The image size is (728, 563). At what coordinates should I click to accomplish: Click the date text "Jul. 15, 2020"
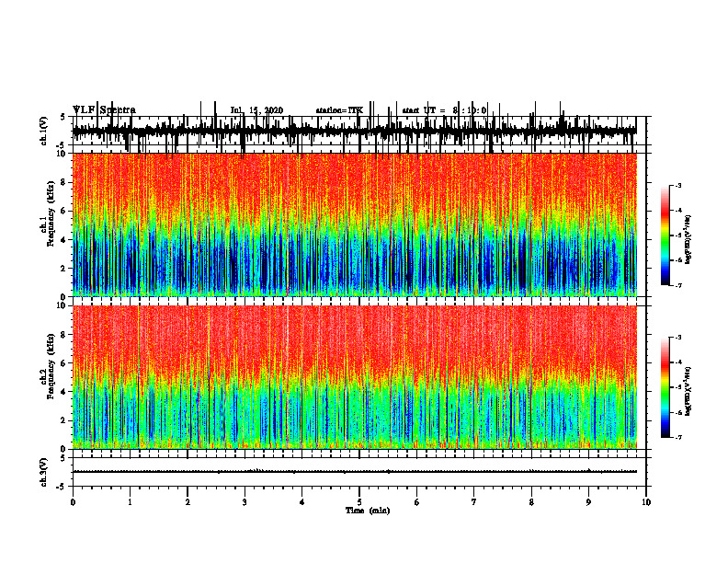tap(256, 110)
